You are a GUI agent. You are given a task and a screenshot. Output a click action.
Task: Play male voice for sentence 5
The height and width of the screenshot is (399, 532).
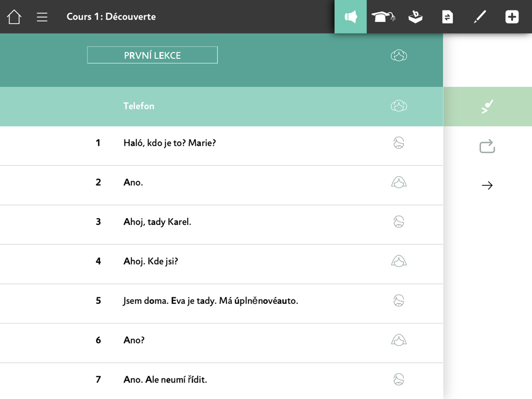pyautogui.click(x=398, y=301)
